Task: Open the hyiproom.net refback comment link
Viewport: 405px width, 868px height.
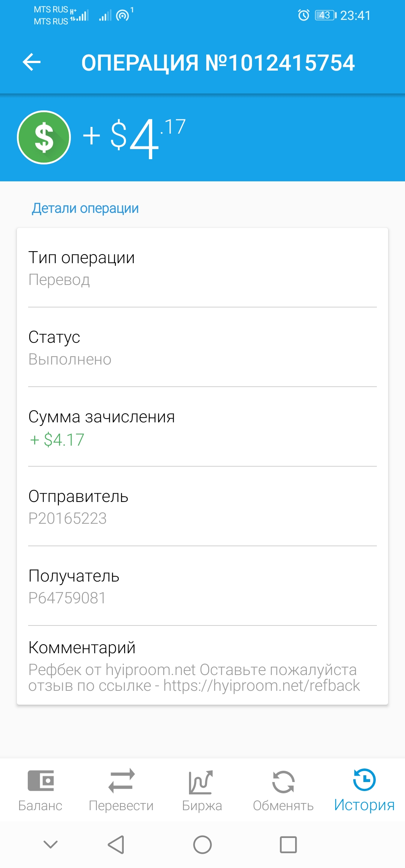Action: point(261,686)
